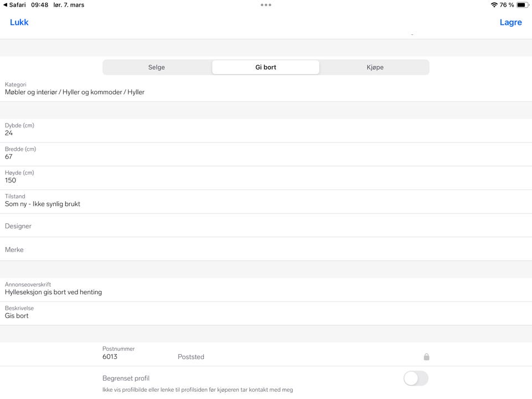532x399 pixels.
Task: Edit the Høyde (cm) field
Action: click(266, 178)
